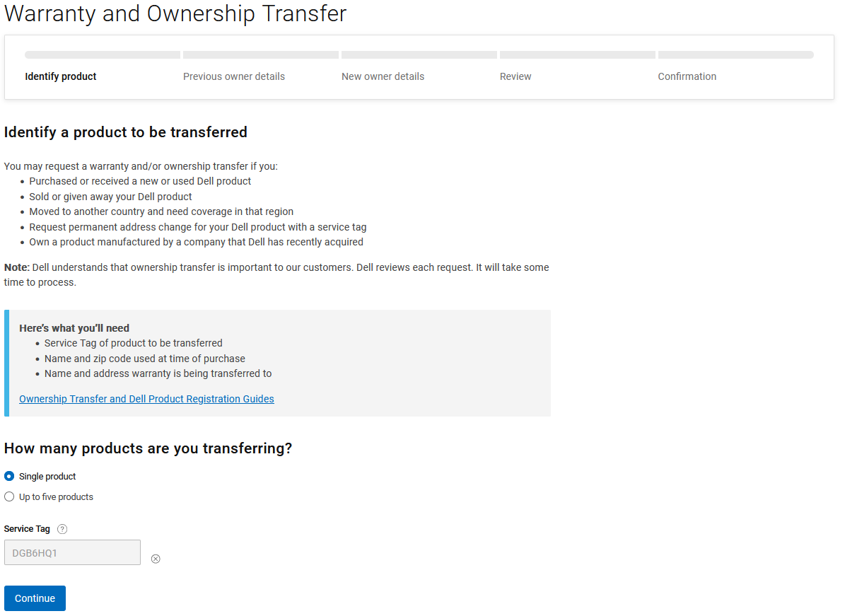The width and height of the screenshot is (845, 616).
Task: Clear the Service Tag with the X icon
Action: 156,559
